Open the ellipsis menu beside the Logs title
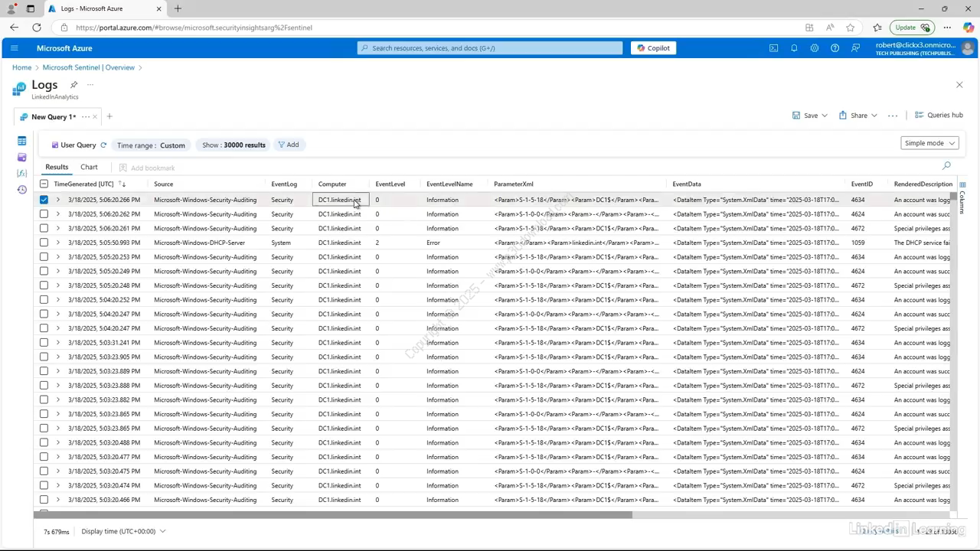 pyautogui.click(x=90, y=84)
